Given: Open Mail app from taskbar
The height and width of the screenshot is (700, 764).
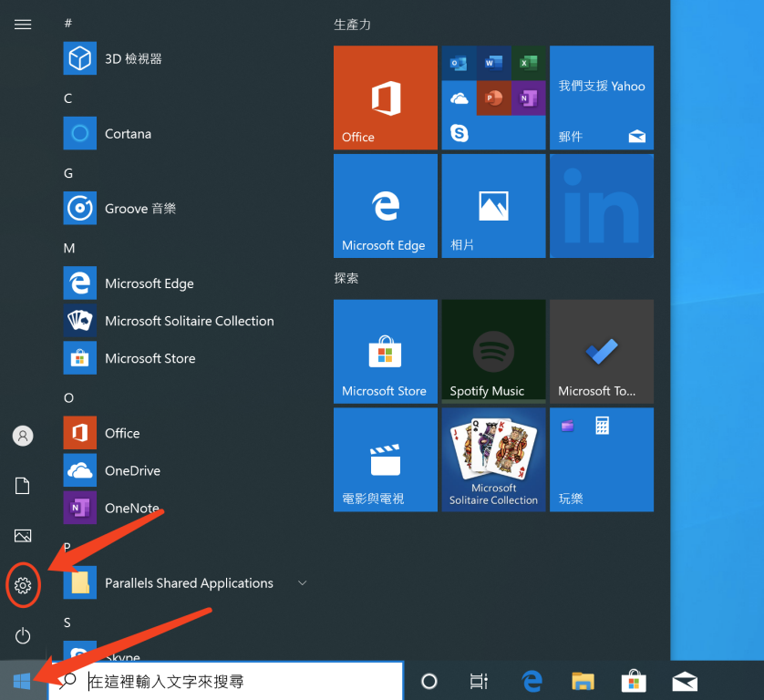Looking at the screenshot, I should tap(685, 681).
